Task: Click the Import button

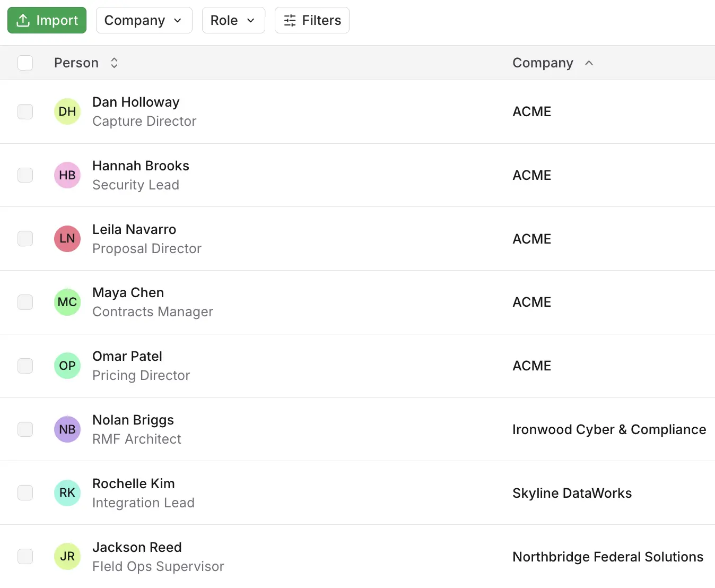Action: click(x=47, y=20)
